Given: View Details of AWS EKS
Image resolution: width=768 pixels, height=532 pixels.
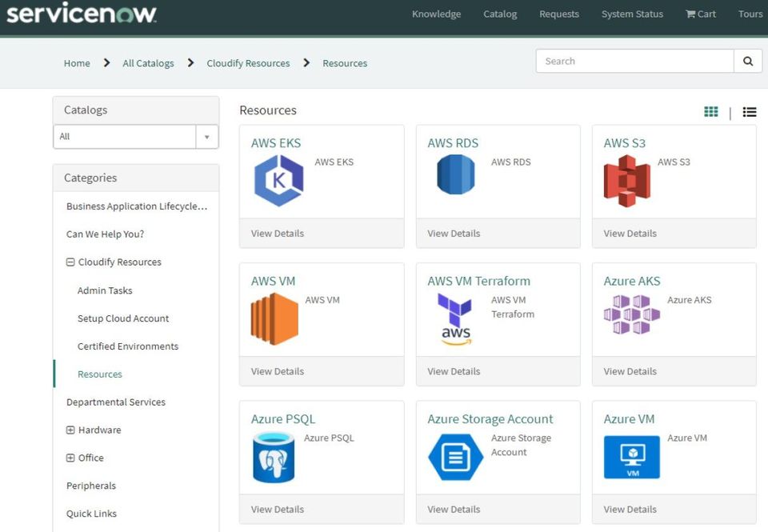Looking at the screenshot, I should click(278, 234).
